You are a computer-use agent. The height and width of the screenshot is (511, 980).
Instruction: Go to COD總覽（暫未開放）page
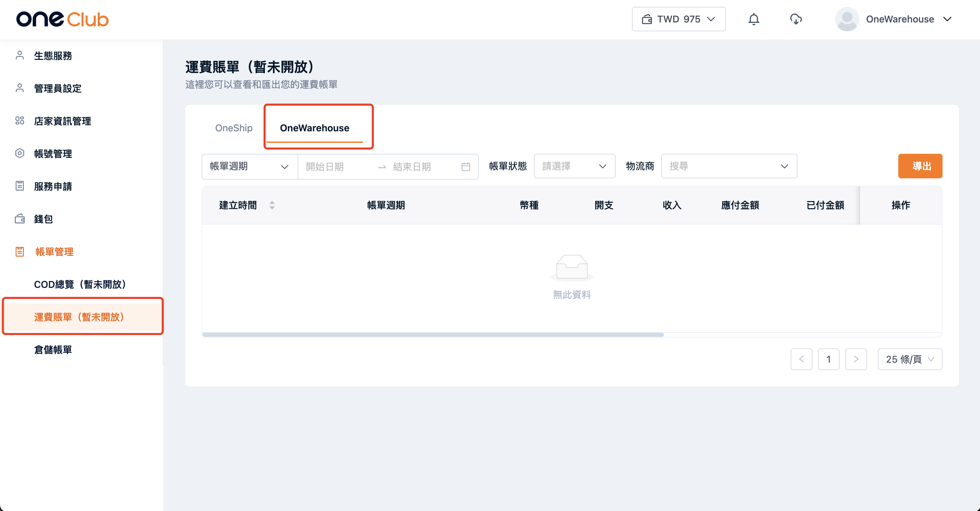81,284
